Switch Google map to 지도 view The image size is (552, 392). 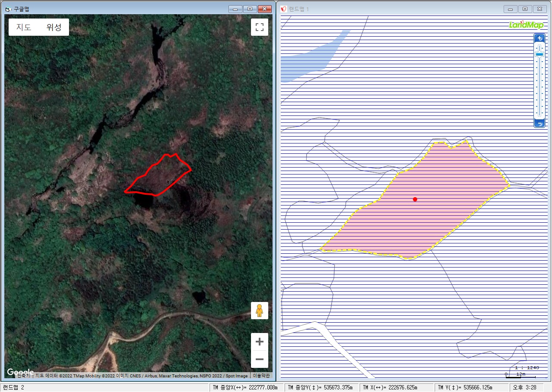24,27
